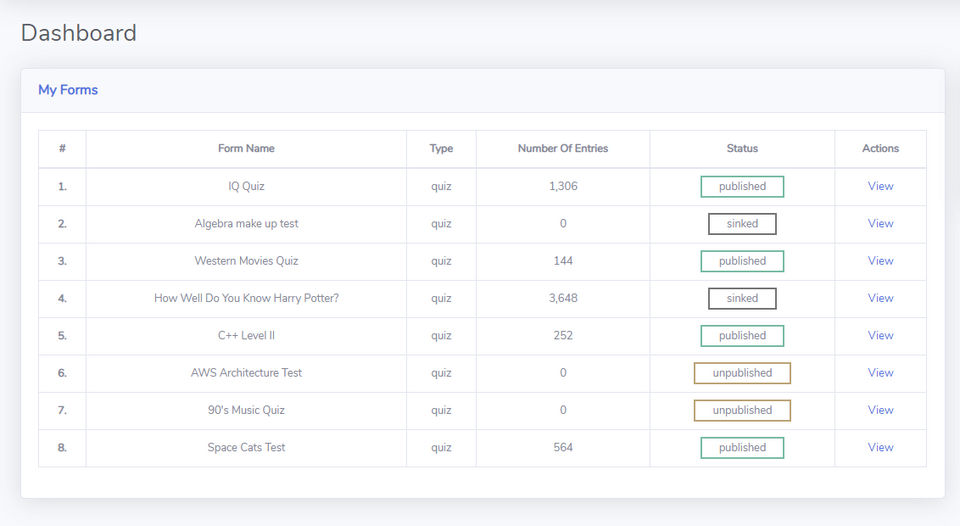Click the C++ Level II name
960x526 pixels.
coord(246,336)
